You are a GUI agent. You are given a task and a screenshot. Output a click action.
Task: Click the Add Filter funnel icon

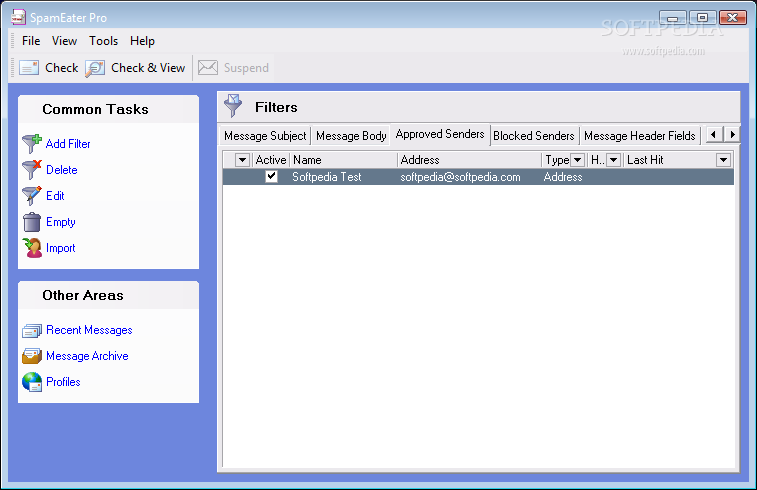(32, 144)
